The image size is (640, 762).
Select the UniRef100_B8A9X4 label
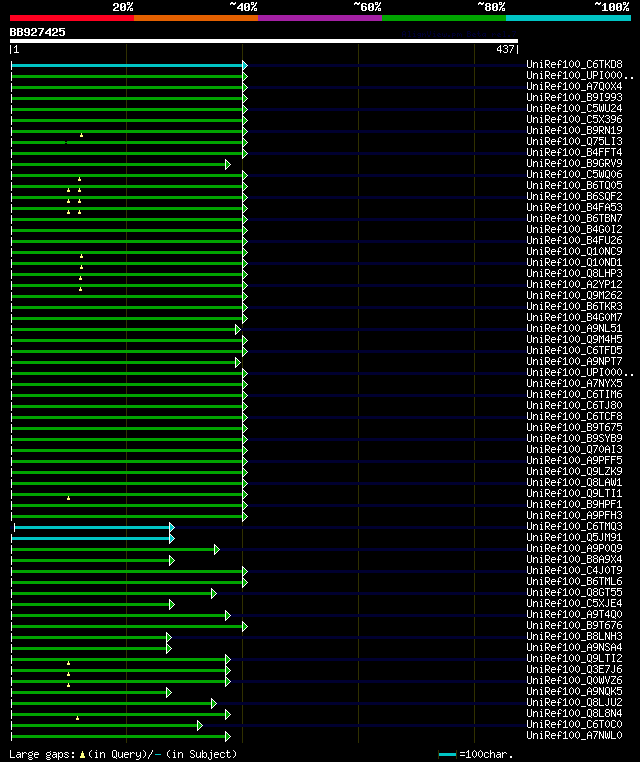point(574,559)
